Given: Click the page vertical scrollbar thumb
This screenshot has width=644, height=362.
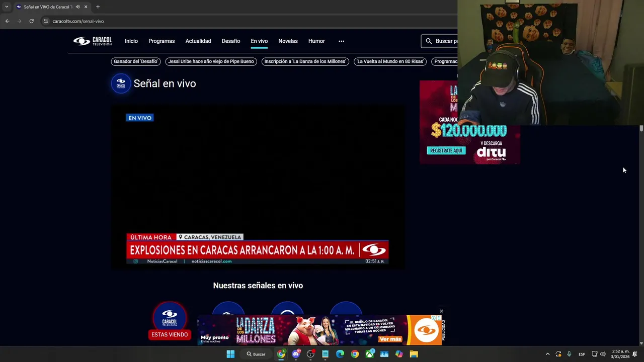Looking at the screenshot, I should click(x=641, y=129).
